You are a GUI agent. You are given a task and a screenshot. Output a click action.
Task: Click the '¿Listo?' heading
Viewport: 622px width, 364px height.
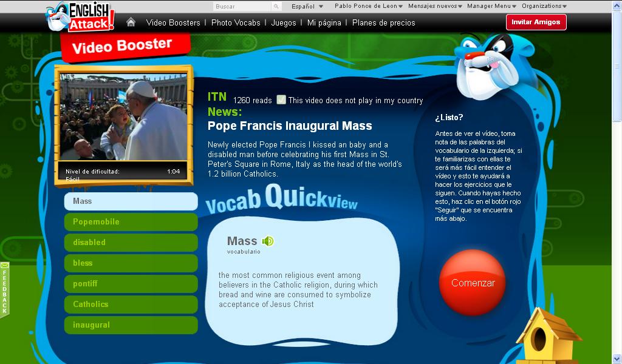pyautogui.click(x=449, y=117)
